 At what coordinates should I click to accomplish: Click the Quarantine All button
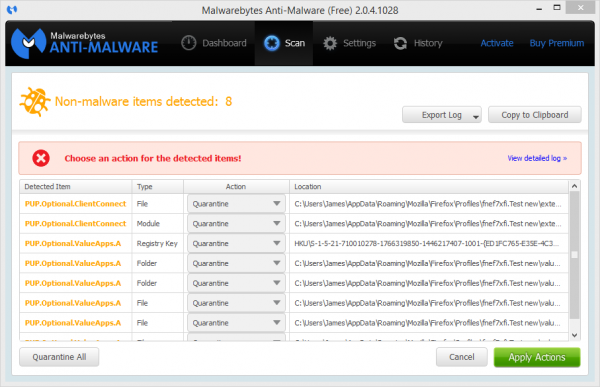tap(59, 357)
